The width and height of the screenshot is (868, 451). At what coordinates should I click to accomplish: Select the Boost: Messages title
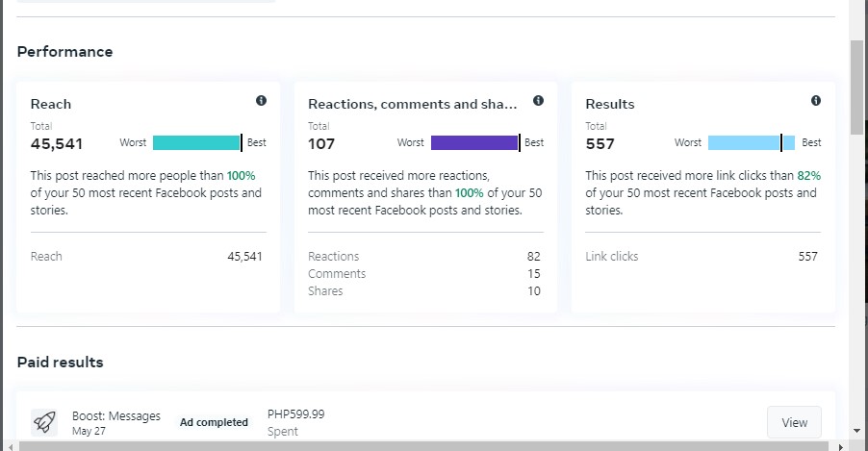click(x=116, y=415)
